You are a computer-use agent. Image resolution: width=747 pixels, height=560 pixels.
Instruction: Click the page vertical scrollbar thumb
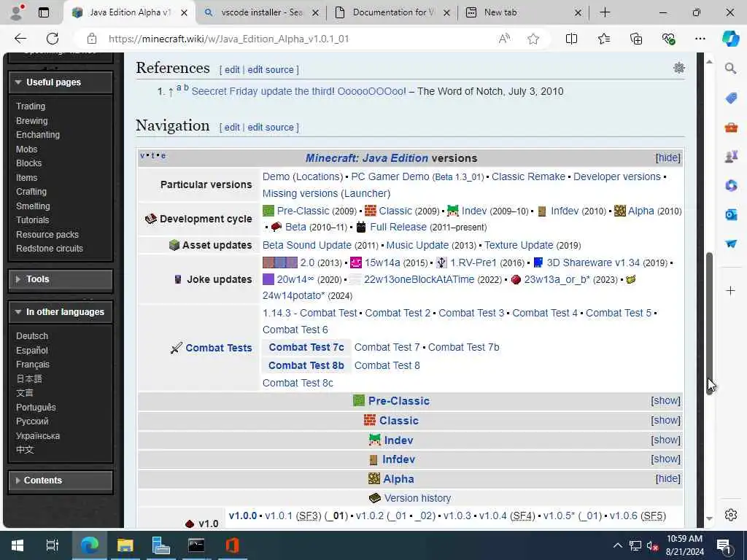click(x=709, y=324)
